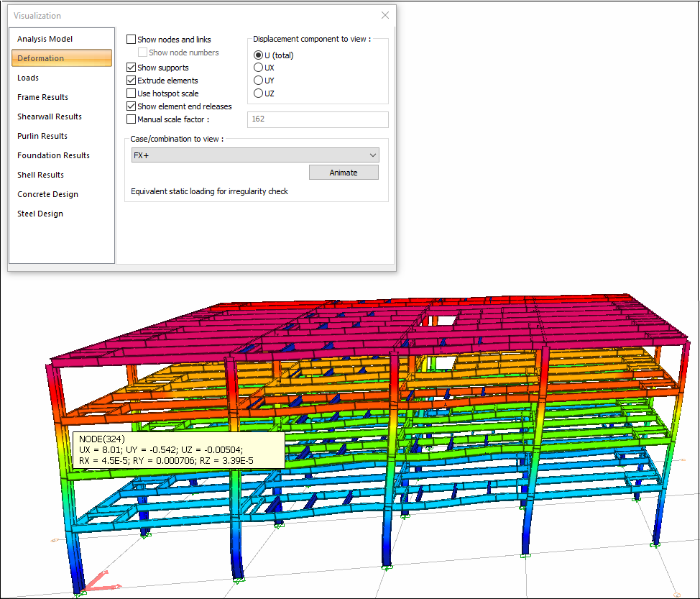Click the NODE(324) displacement tooltip
The height and width of the screenshot is (599, 700).
(178, 449)
